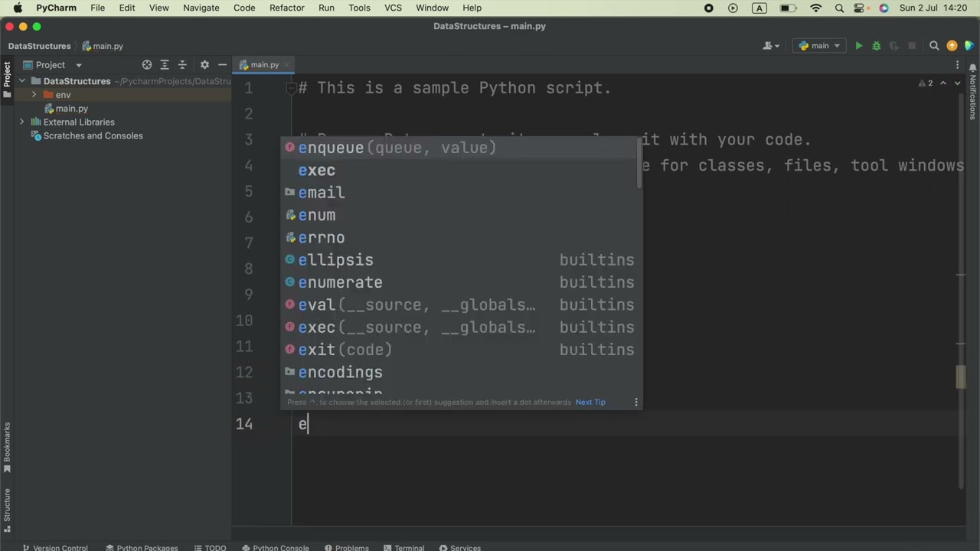Choose the email completion suggestion

tap(459, 193)
